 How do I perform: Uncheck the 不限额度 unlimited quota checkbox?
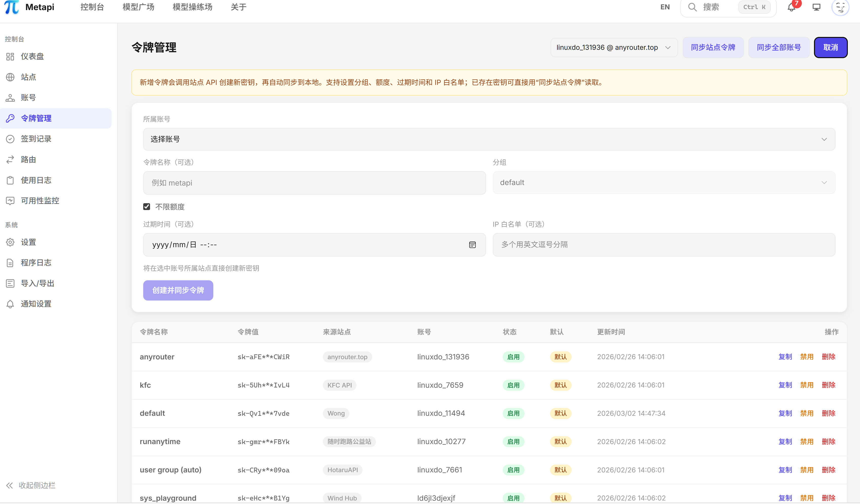(146, 206)
